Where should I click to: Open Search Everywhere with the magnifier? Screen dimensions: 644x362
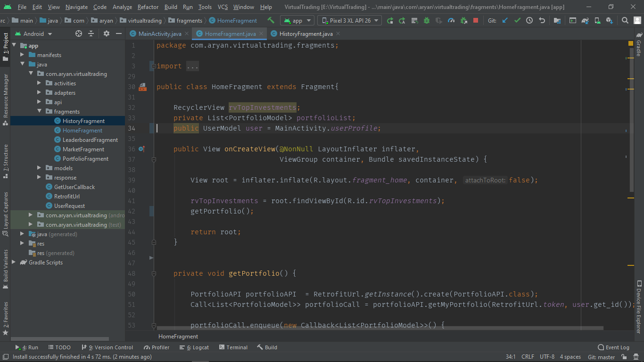(x=625, y=20)
